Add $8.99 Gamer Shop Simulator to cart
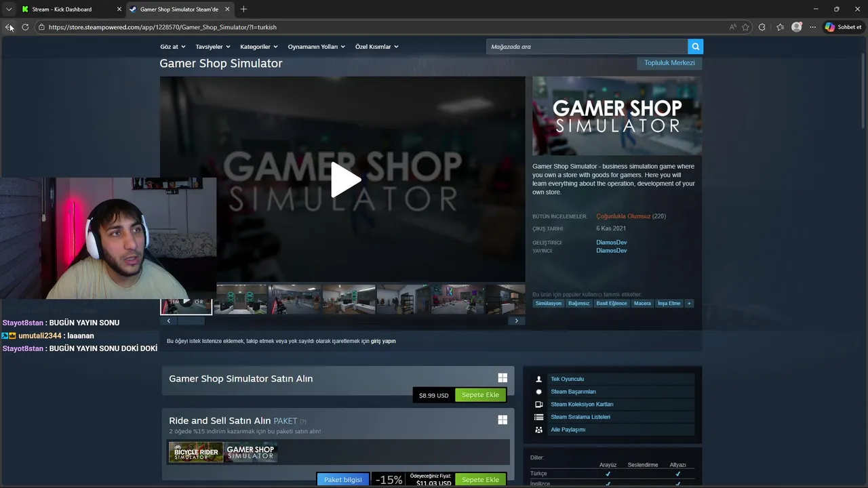868x488 pixels. point(480,395)
